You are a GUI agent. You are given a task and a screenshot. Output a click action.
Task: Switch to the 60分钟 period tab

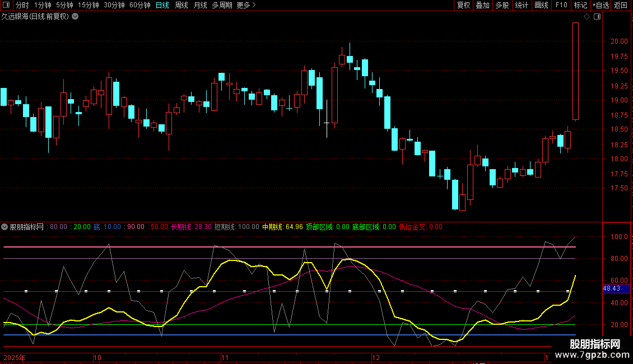pos(139,5)
